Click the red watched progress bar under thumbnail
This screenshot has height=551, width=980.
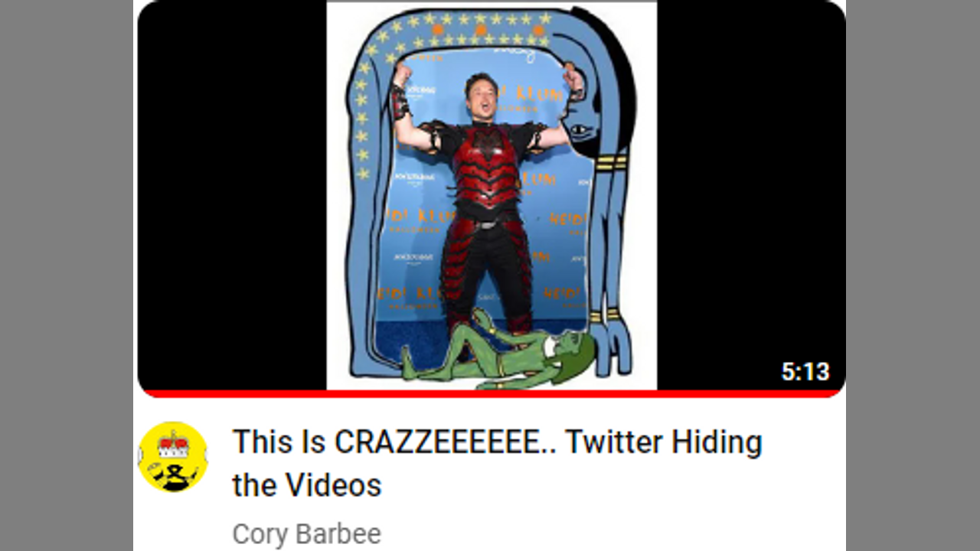[492, 393]
